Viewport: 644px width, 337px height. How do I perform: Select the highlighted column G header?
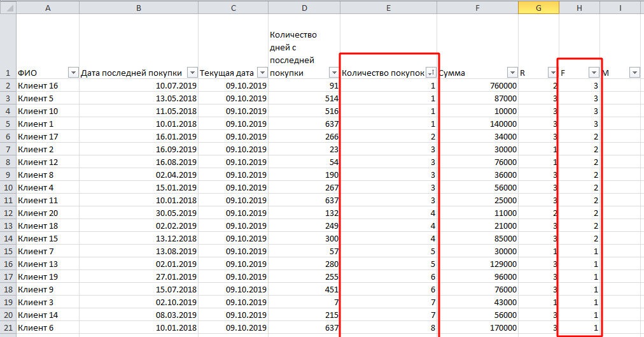tap(538, 7)
